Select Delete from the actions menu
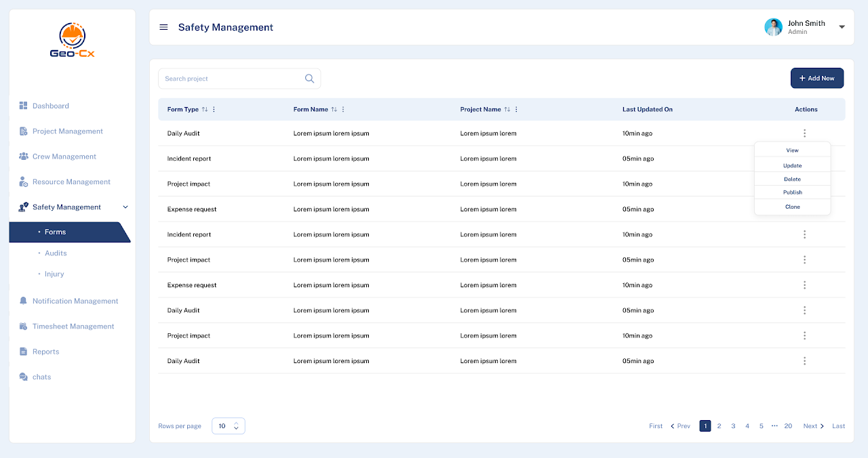This screenshot has height=458, width=868. (792, 178)
